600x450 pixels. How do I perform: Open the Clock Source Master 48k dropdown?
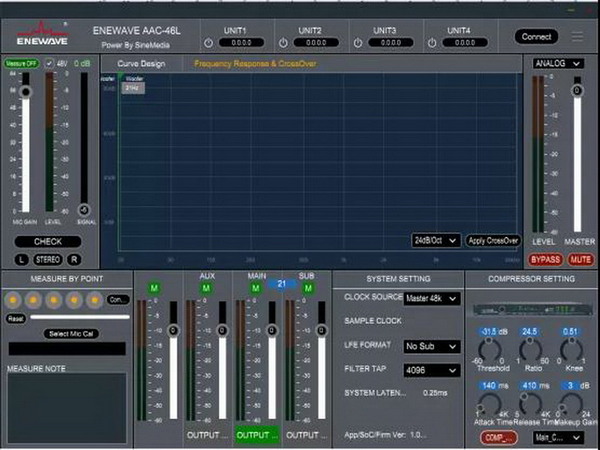(430, 298)
